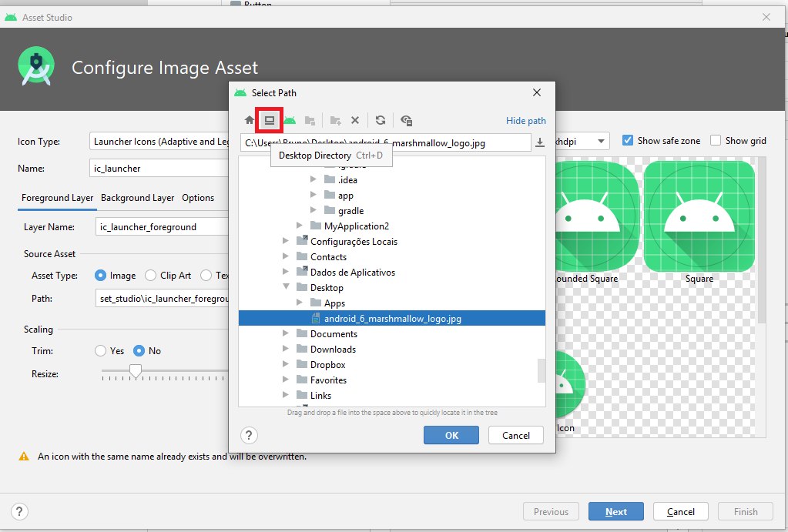The image size is (788, 532).
Task: Choose Clip Art asset type
Action: 149,276
